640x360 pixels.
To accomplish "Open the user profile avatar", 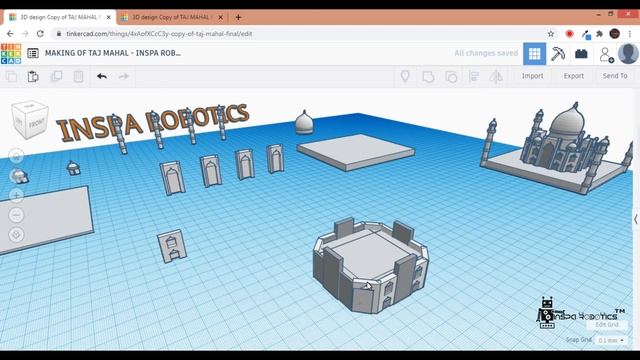I will click(628, 53).
